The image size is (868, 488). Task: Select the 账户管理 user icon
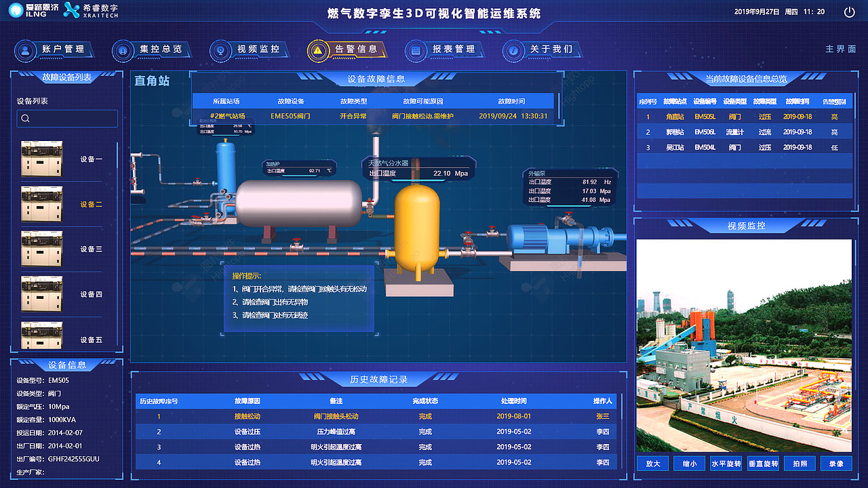[26, 50]
